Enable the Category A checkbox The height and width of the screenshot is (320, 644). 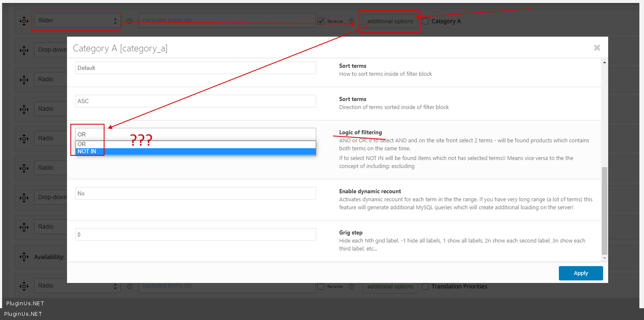click(426, 21)
